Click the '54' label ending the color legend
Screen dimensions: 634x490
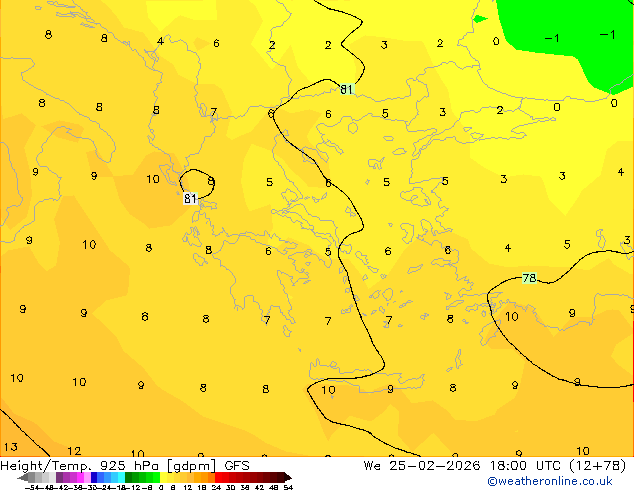[x=288, y=488]
